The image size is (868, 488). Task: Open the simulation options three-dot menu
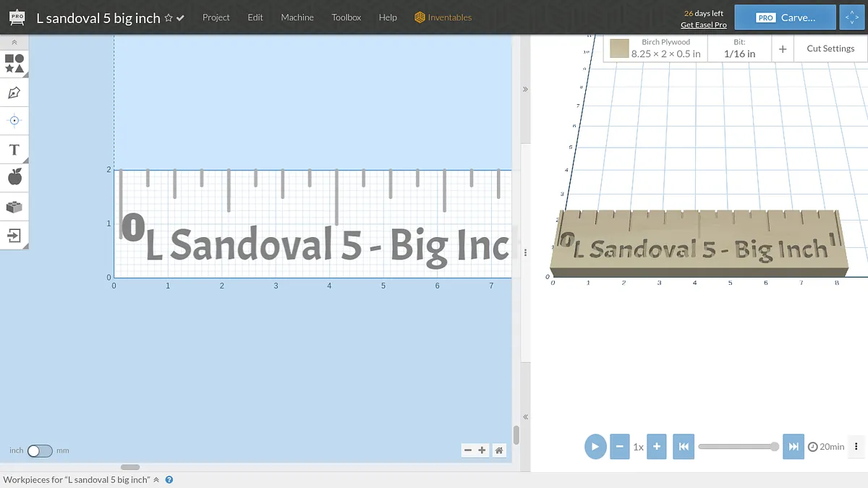coord(856,446)
